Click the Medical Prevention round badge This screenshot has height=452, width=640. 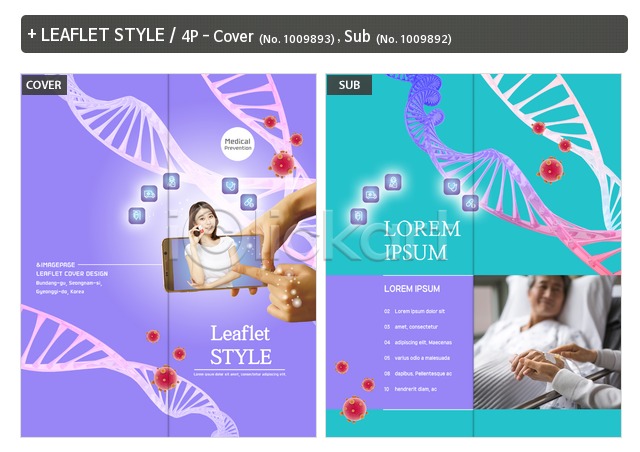(x=238, y=144)
